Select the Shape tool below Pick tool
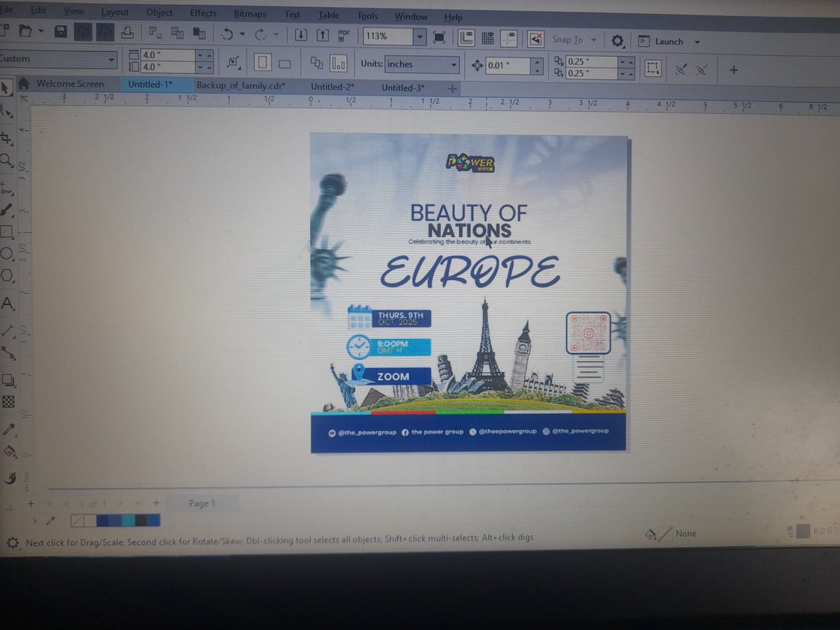The height and width of the screenshot is (630, 840). pyautogui.click(x=6, y=110)
